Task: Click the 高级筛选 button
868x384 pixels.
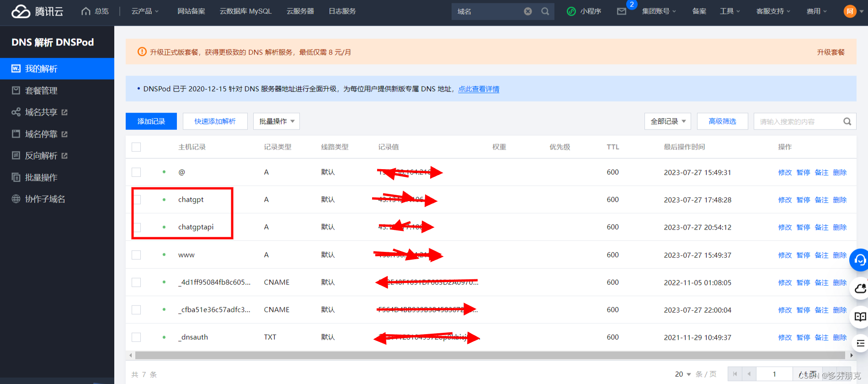Action: (722, 121)
